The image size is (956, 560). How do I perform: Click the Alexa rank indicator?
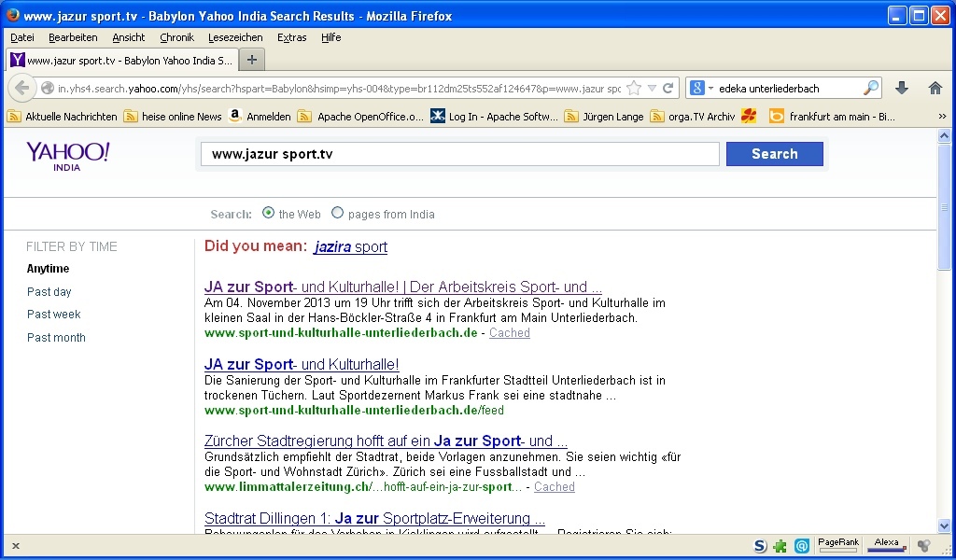coord(887,545)
